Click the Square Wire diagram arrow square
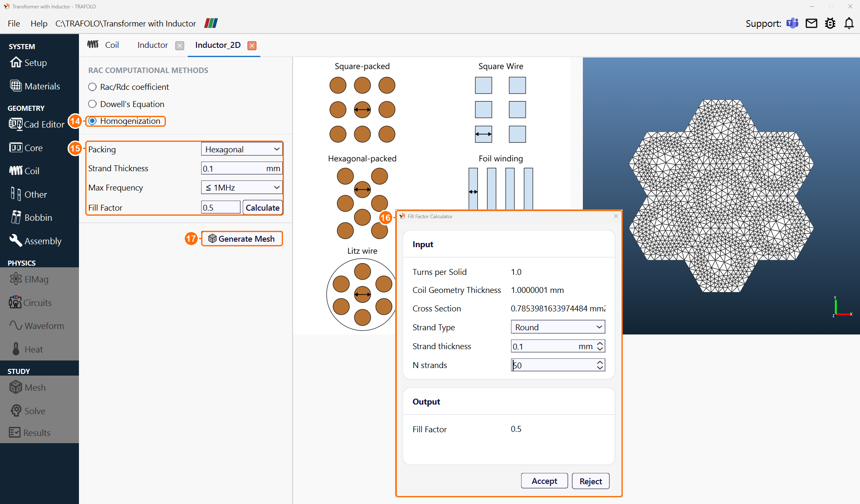This screenshot has height=504, width=860. point(483,134)
